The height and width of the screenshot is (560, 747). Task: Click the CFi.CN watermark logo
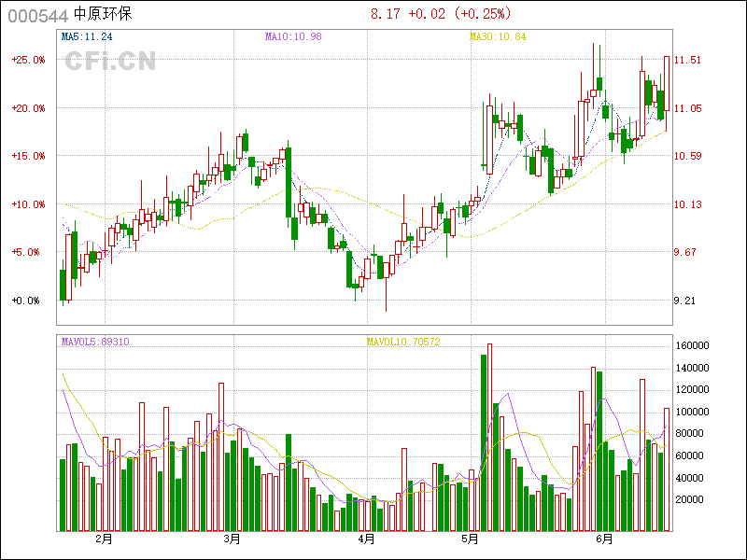[109, 62]
